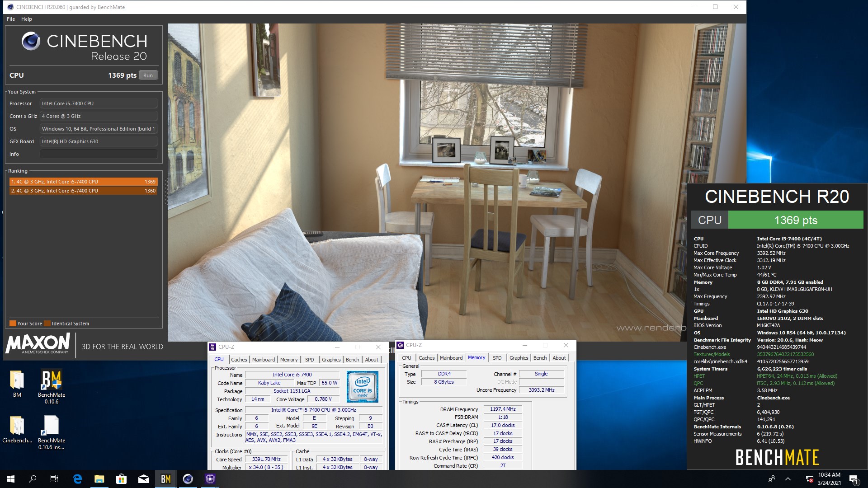The image size is (868, 488).
Task: Switch to Graphics tab in right CPU-Z window
Action: [519, 358]
